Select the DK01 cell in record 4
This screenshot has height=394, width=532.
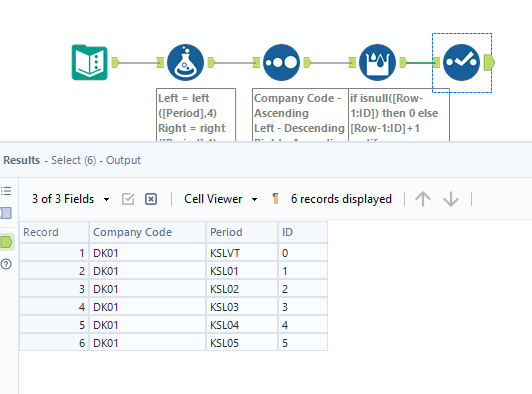(147, 307)
